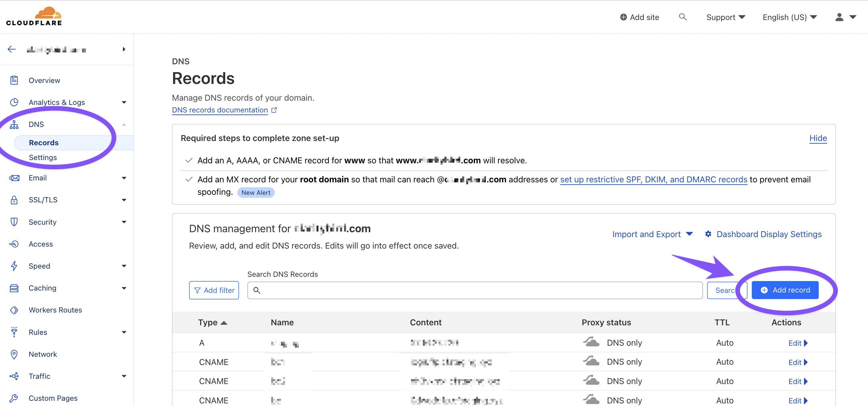Open Dashboard Display Settings

[769, 234]
